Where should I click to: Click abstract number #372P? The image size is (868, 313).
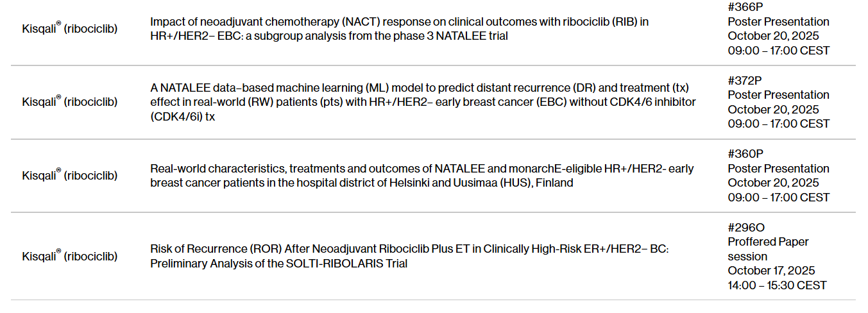point(745,80)
